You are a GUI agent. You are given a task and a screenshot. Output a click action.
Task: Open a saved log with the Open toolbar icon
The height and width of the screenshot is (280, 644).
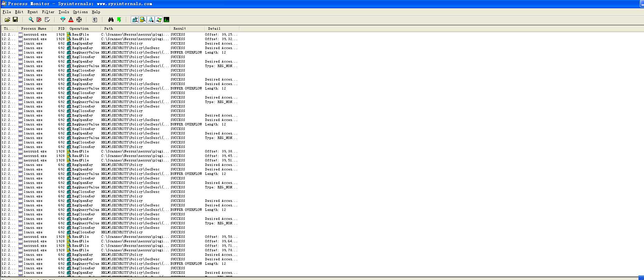coord(7,20)
